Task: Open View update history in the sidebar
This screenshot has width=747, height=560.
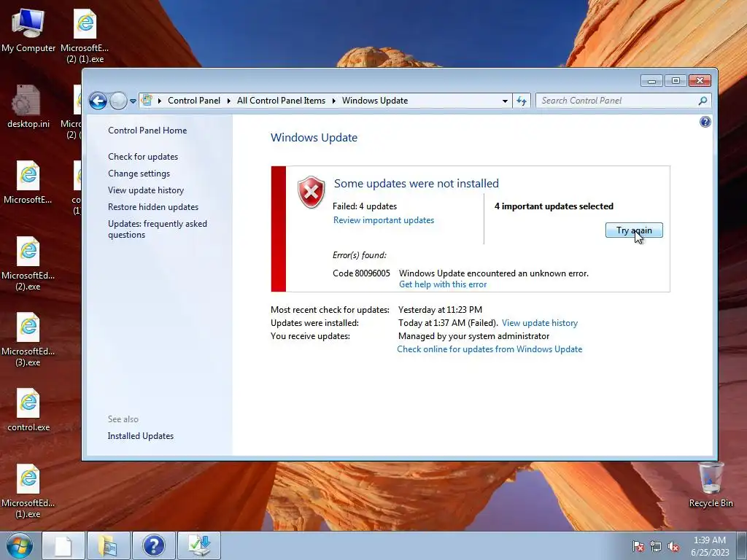Action: coord(146,190)
